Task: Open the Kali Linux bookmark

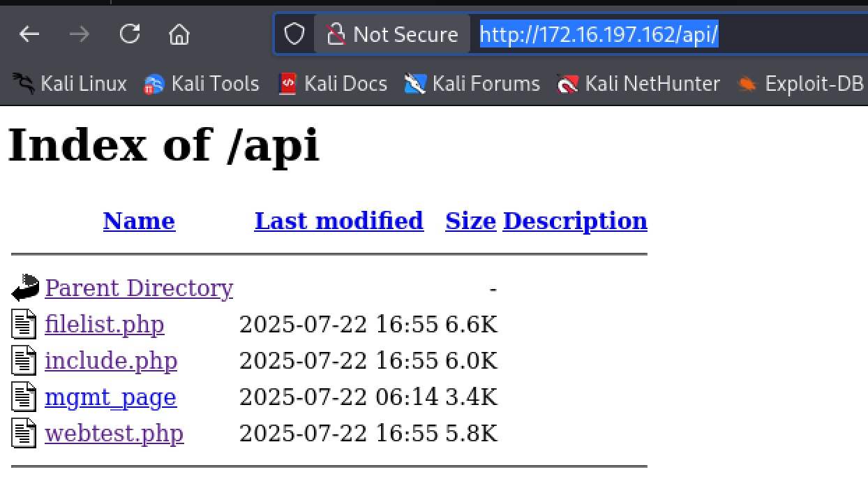Action: pyautogui.click(x=70, y=84)
